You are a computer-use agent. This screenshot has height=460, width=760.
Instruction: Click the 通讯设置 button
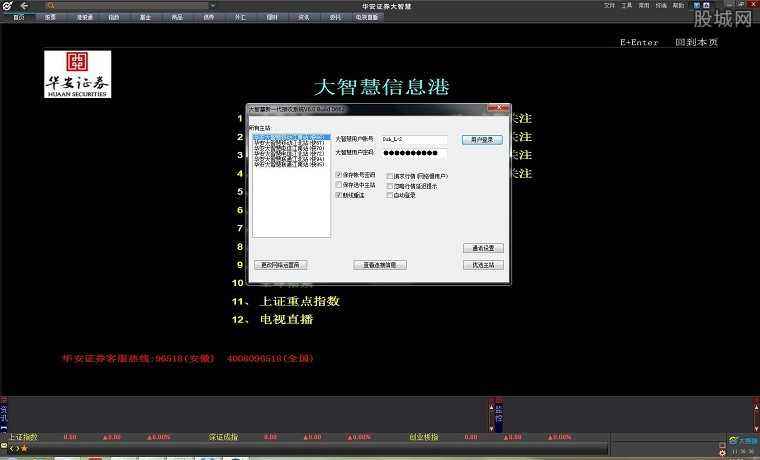pyautogui.click(x=483, y=248)
